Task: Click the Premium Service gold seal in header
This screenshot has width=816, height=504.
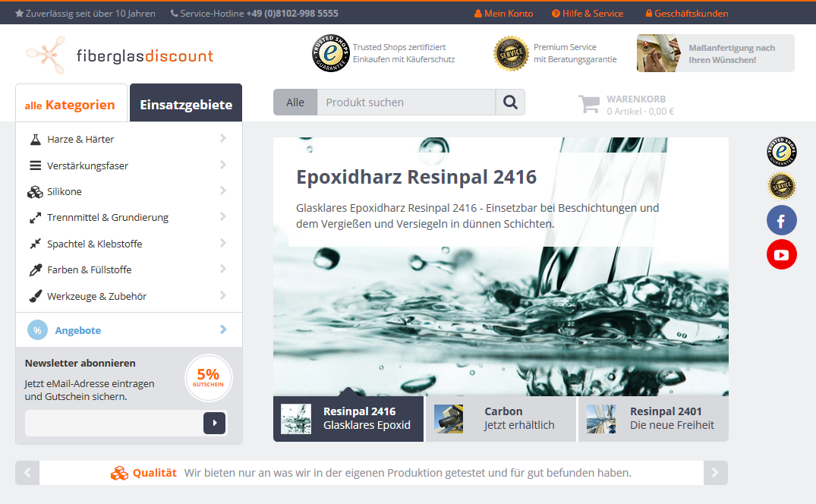Action: (511, 53)
